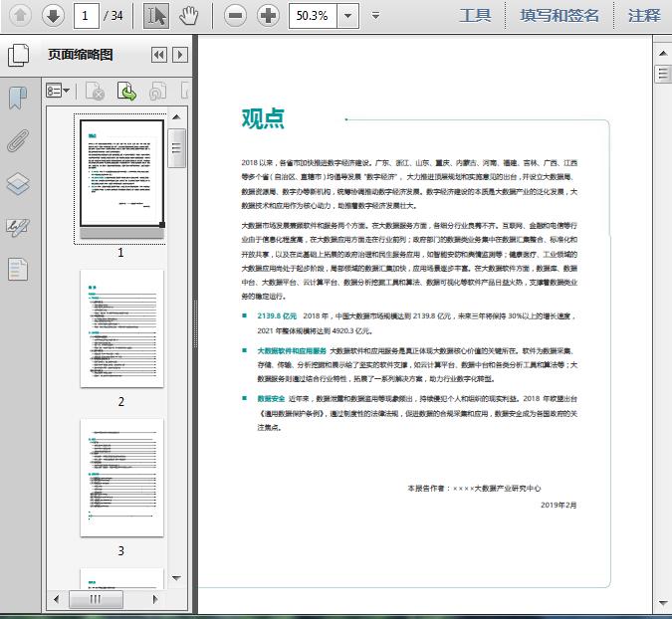Open the zoom level dropdown arrow

(x=348, y=16)
